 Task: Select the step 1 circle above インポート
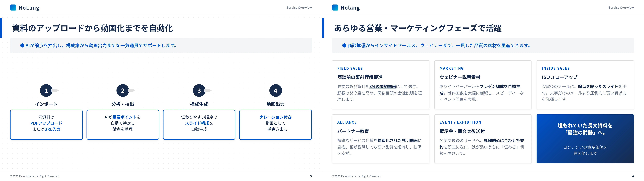(46, 90)
